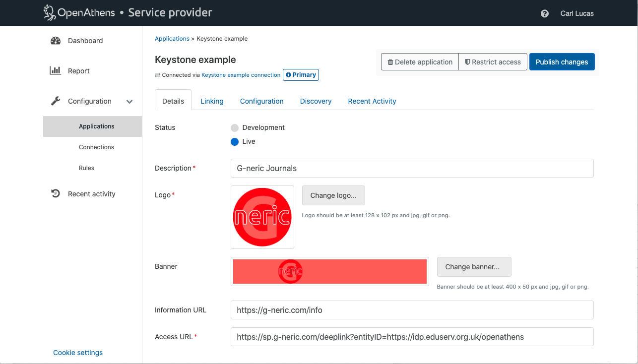
Task: Collapse the Configuration menu chevron
Action: point(129,102)
